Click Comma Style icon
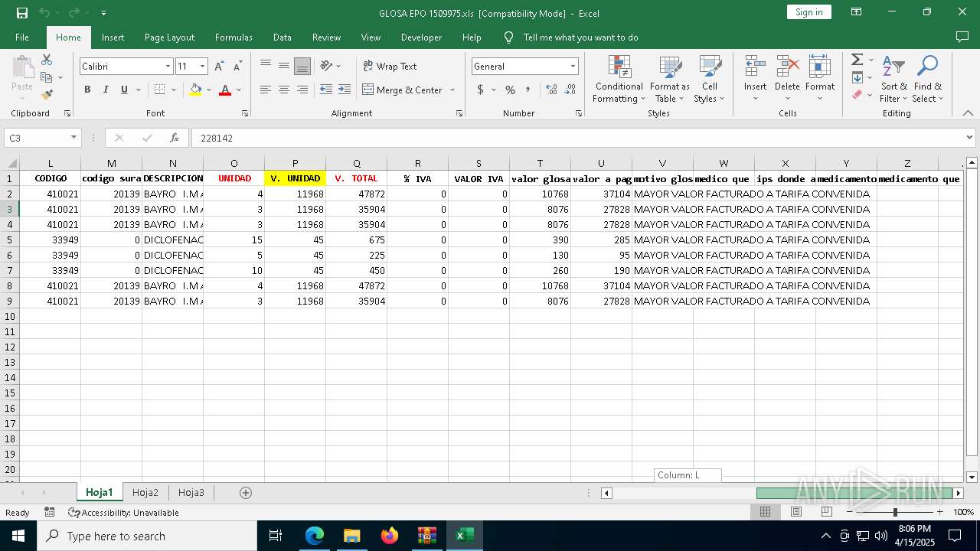980x551 pixels. (x=528, y=90)
